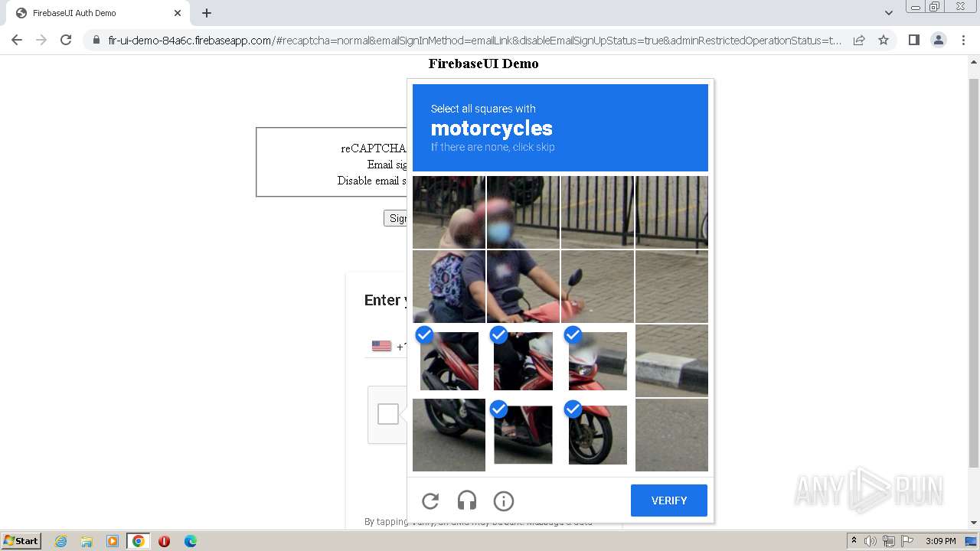
Task: Open media player taskbar icon
Action: pyautogui.click(x=113, y=541)
